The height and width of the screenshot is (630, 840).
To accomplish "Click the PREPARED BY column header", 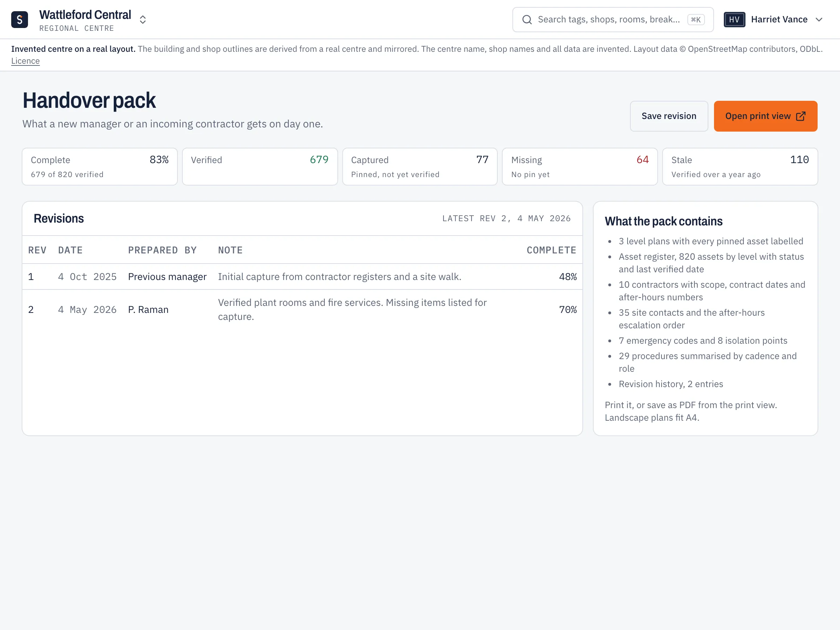I will click(162, 250).
